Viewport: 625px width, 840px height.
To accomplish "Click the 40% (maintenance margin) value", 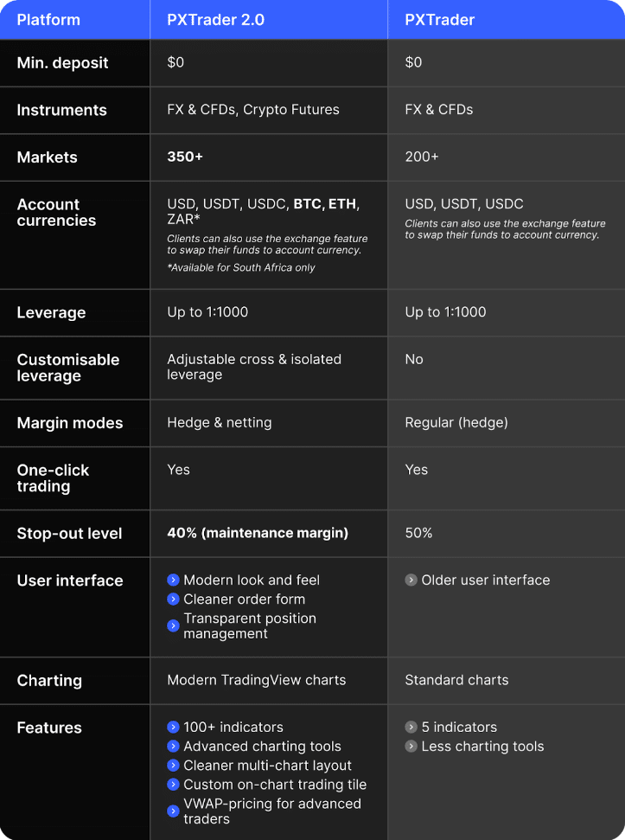I will coord(258,533).
